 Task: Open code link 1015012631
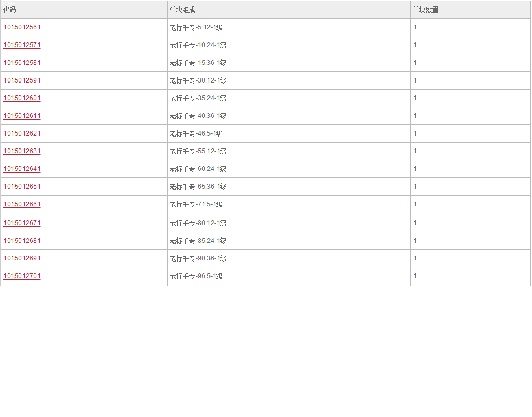(x=22, y=151)
